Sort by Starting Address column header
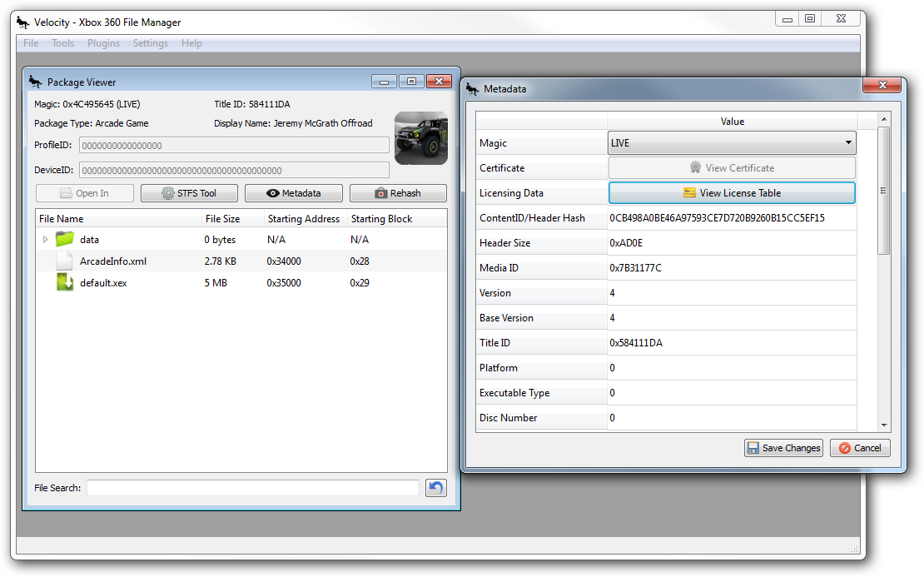 coord(306,219)
